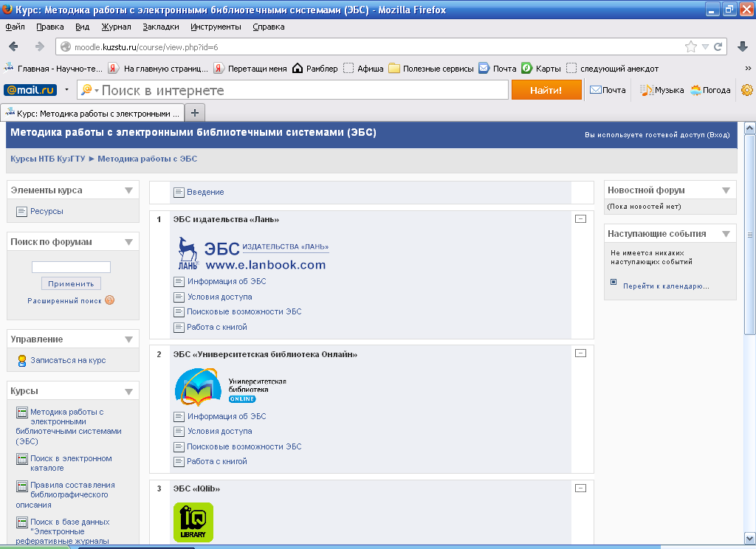Click the vertical scrollbar down arrow
Screen dimensions: 756x549
(x=750, y=538)
